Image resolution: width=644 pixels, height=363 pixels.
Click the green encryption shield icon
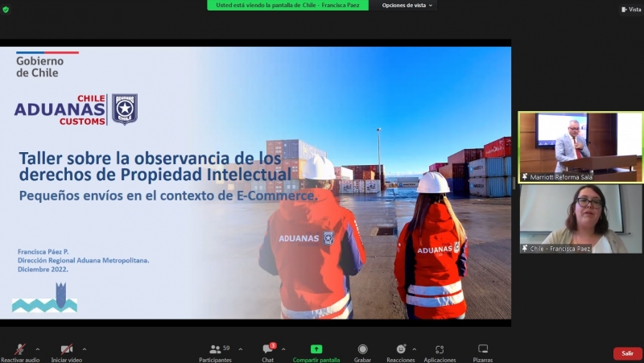(x=6, y=10)
